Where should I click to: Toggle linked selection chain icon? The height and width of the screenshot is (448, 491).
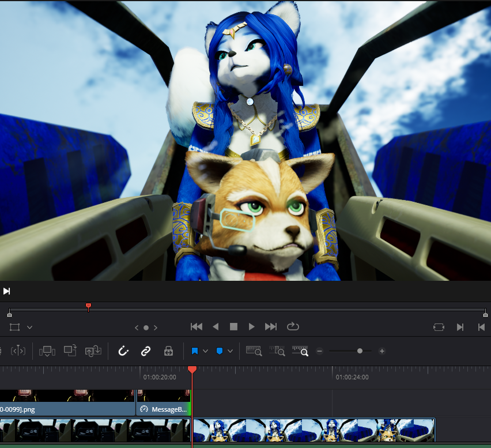pyautogui.click(x=146, y=351)
